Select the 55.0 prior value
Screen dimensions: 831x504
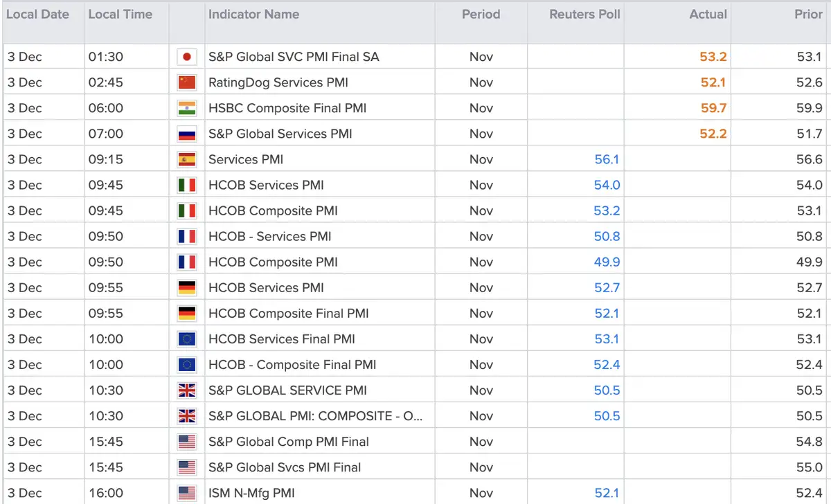[810, 467]
